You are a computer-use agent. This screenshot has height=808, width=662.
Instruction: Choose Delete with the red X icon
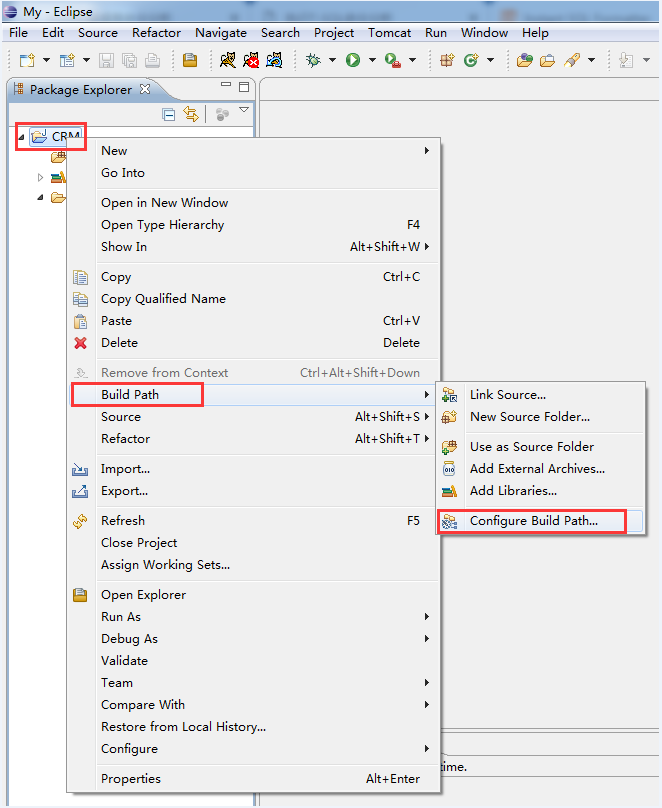pos(254,343)
